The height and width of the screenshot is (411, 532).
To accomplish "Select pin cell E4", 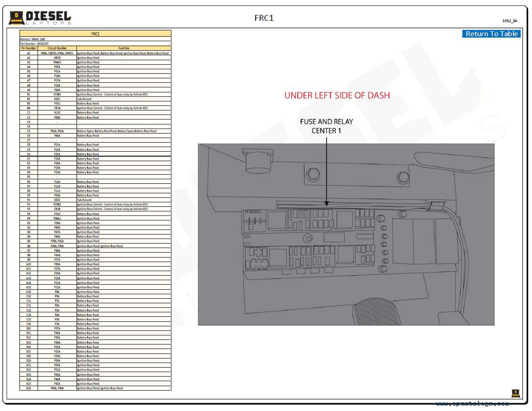I will click(x=28, y=172).
